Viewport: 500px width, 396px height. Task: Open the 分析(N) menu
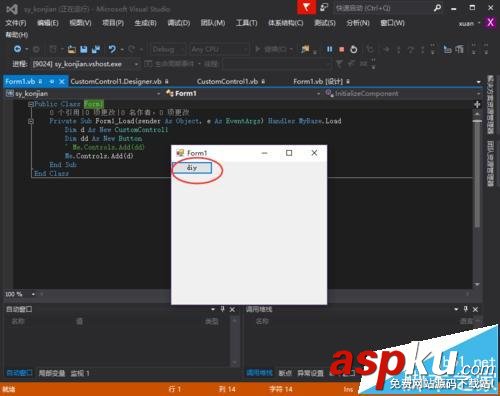pyautogui.click(x=358, y=23)
